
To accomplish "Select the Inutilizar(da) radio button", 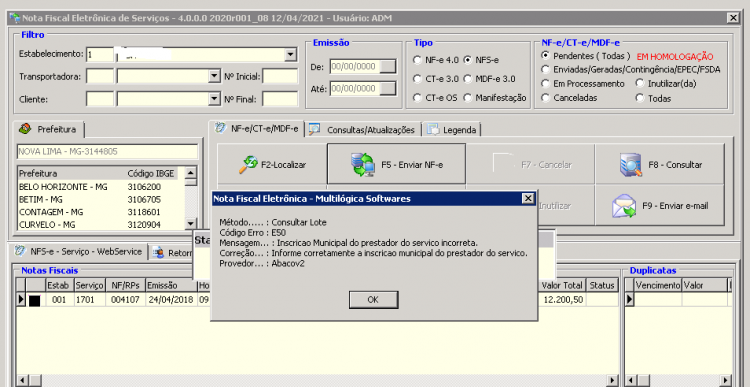I will [x=640, y=83].
